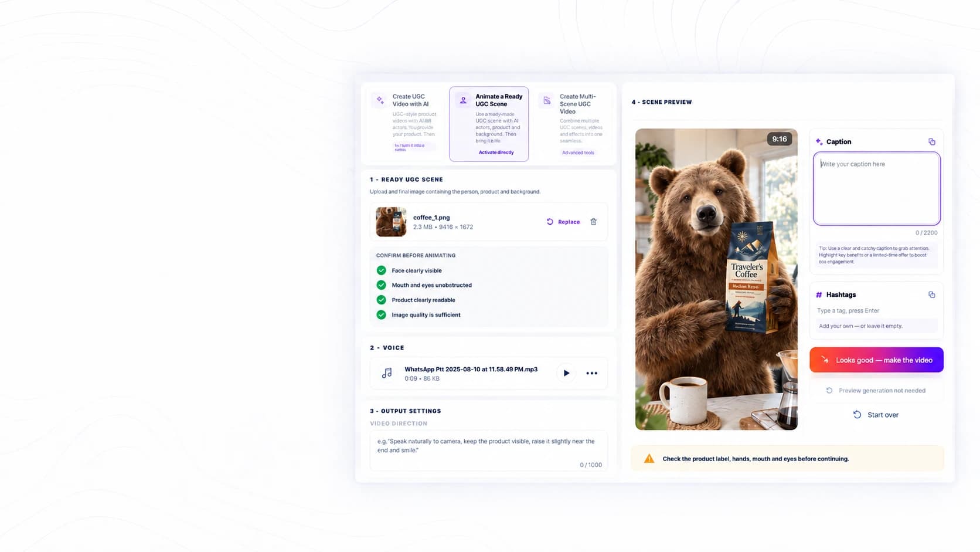This screenshot has width=980, height=552.
Task: Click the 0 / 1000 direction counter
Action: tap(591, 465)
